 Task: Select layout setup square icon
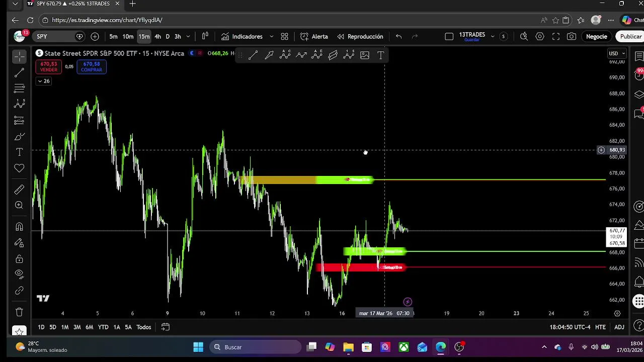pyautogui.click(x=449, y=36)
